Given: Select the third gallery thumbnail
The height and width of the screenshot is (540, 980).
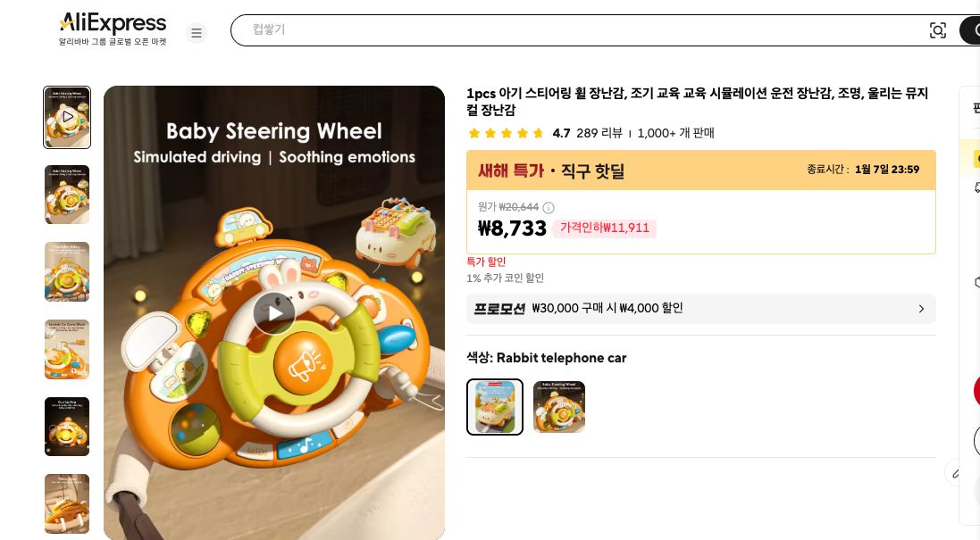Looking at the screenshot, I should 67,271.
